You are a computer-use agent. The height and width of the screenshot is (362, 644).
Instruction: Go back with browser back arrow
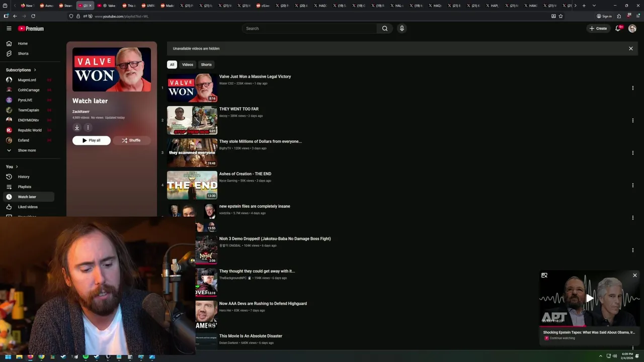click(x=15, y=16)
